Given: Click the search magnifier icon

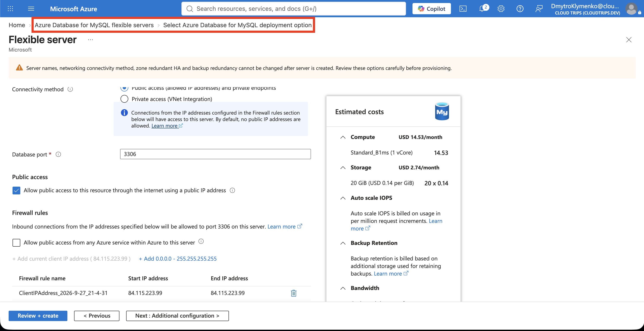Looking at the screenshot, I should pos(190,9).
